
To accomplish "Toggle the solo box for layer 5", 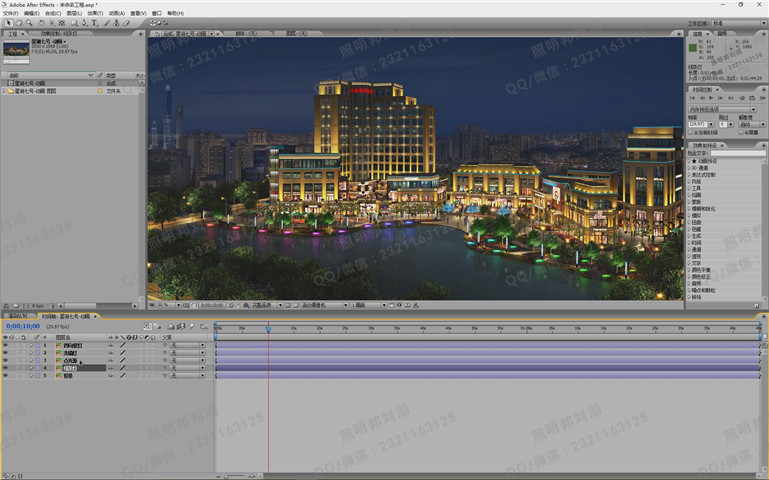I will point(18,376).
